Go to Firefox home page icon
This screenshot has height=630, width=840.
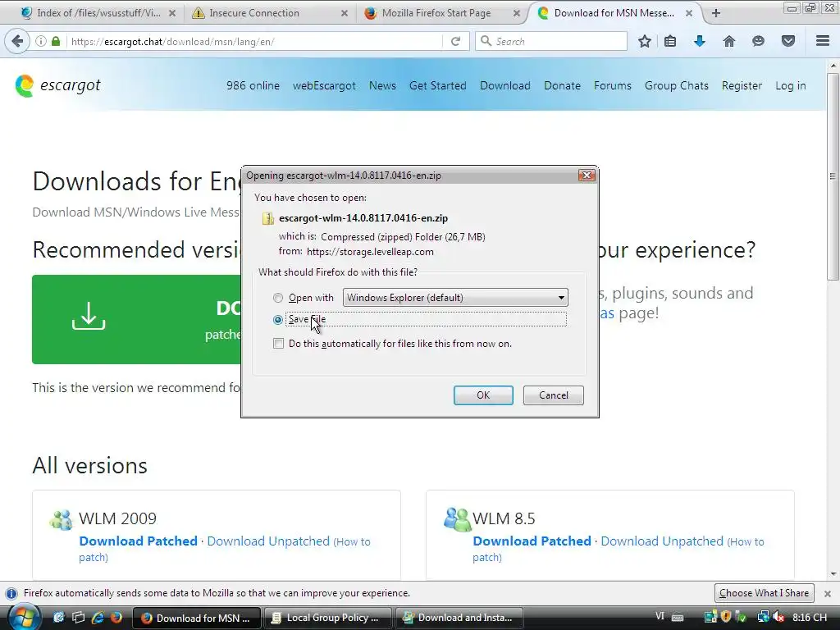(728, 41)
